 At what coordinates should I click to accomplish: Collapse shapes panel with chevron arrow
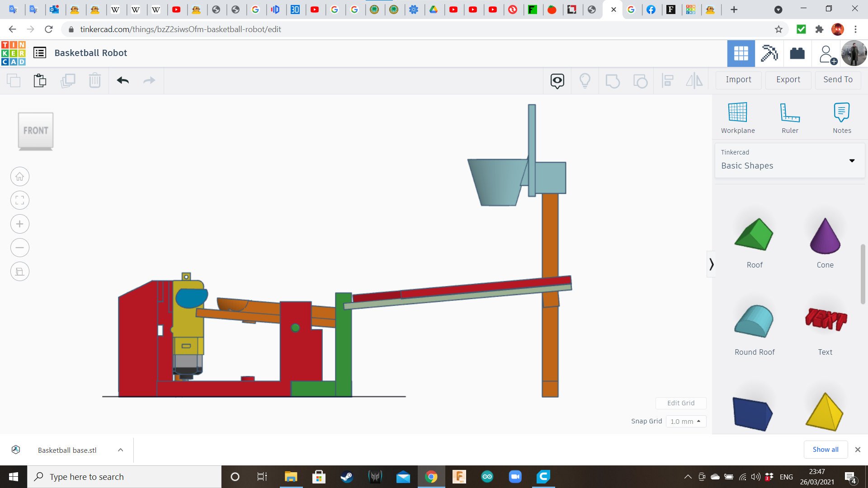(711, 264)
